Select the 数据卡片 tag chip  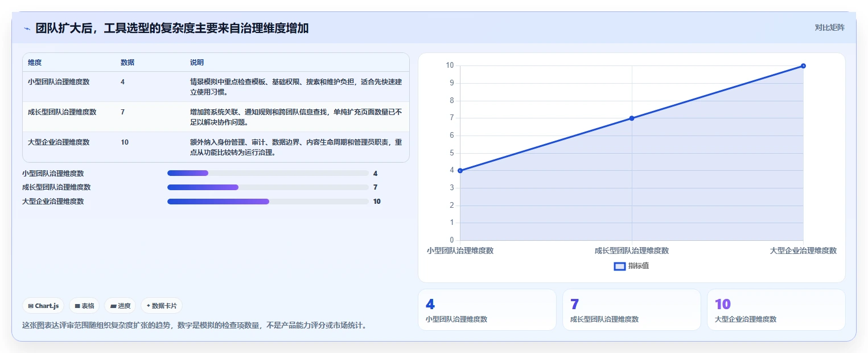tap(162, 306)
